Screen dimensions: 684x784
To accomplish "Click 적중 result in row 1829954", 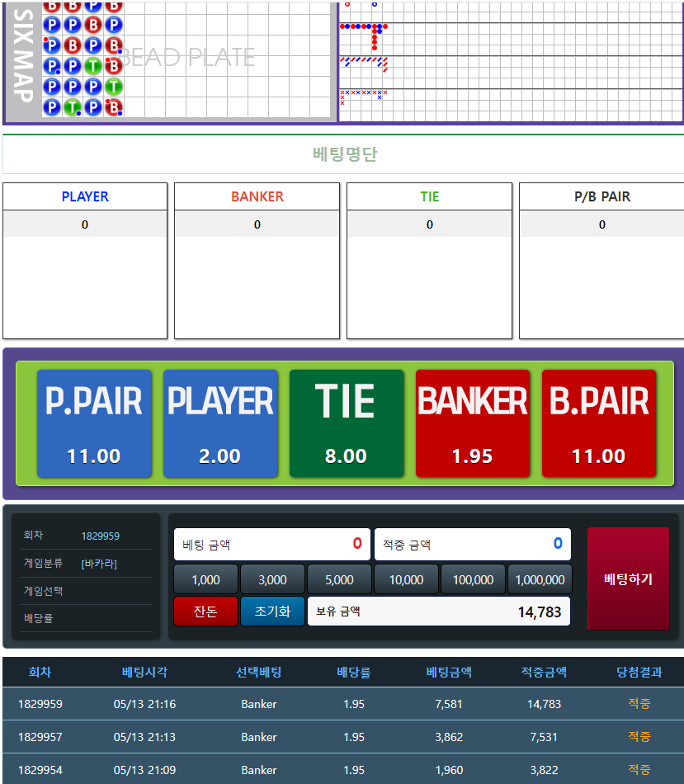I will [639, 769].
